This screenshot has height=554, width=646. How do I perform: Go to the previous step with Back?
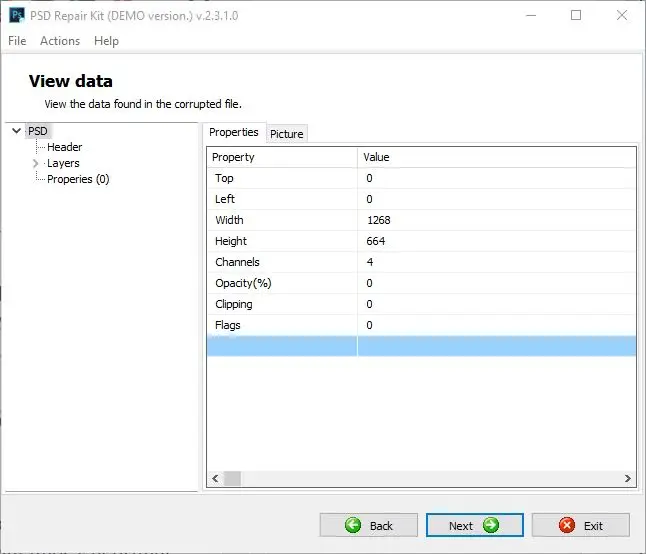368,525
